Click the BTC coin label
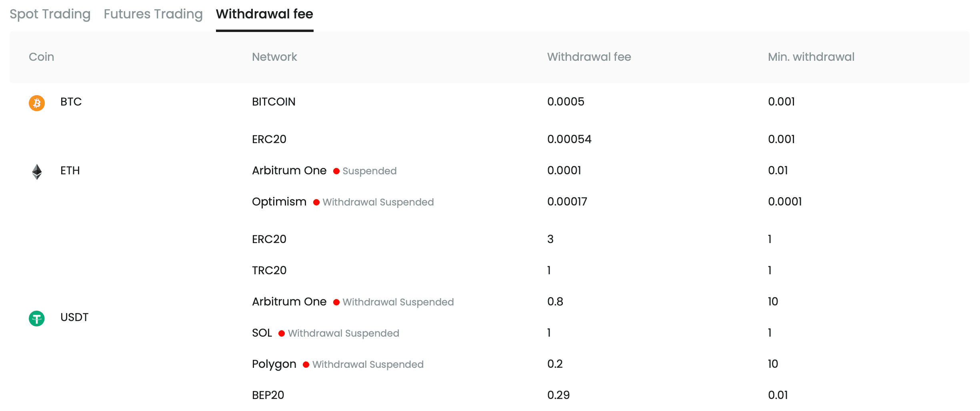Viewport: 980px width, 411px height. (71, 102)
